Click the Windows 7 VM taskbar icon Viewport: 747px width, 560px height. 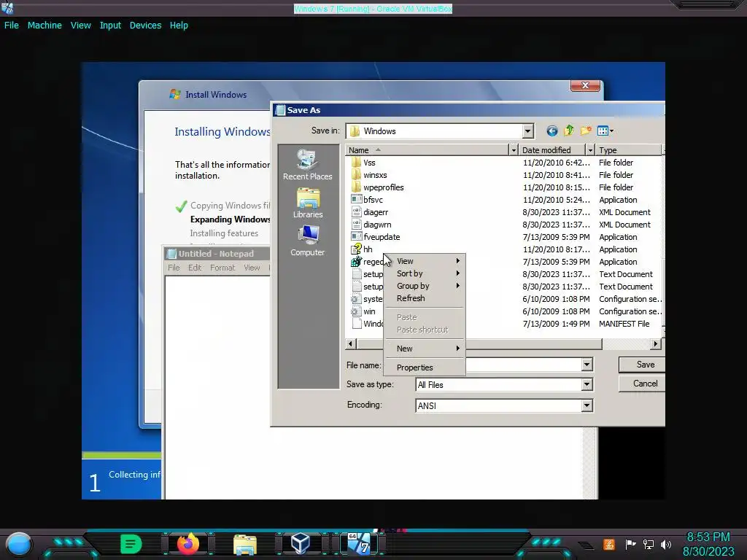coord(358,543)
